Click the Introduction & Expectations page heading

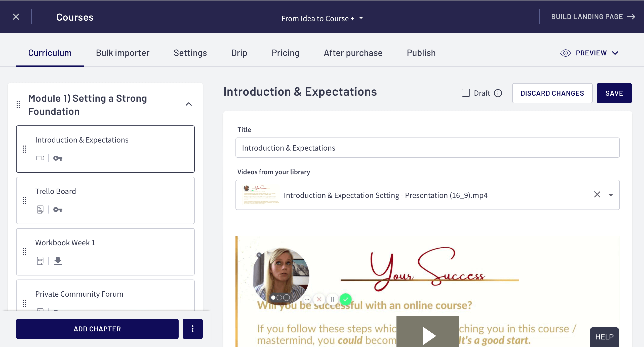(300, 92)
